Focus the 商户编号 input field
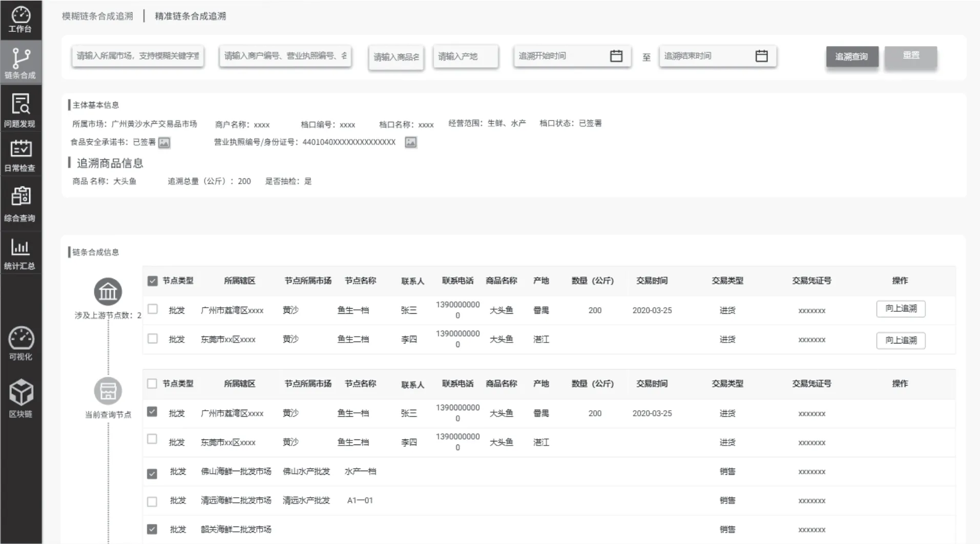The height and width of the screenshot is (544, 980). (285, 56)
